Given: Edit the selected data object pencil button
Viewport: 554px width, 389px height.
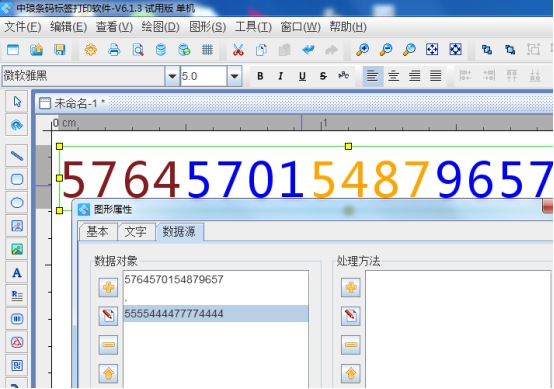Looking at the screenshot, I should 108,316.
